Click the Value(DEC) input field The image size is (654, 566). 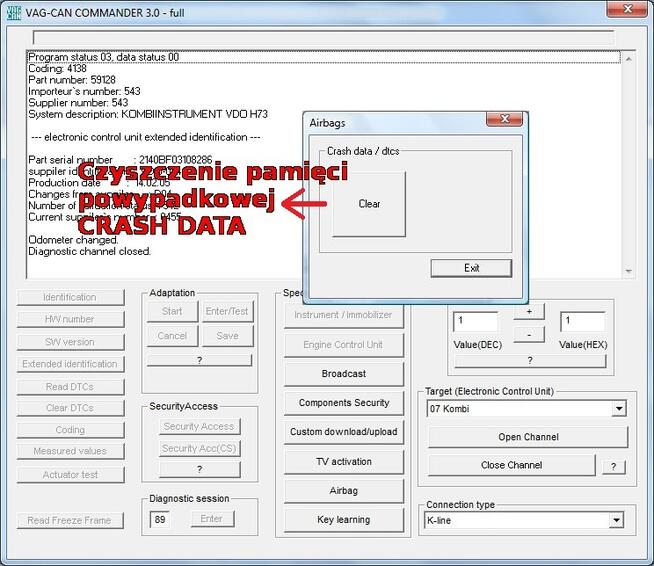coord(474,322)
